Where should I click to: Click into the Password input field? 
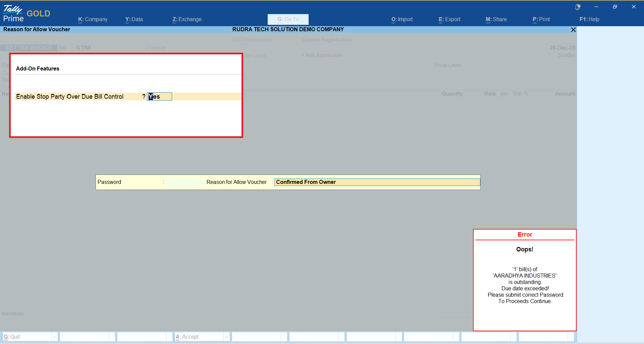pyautogui.click(x=185, y=182)
